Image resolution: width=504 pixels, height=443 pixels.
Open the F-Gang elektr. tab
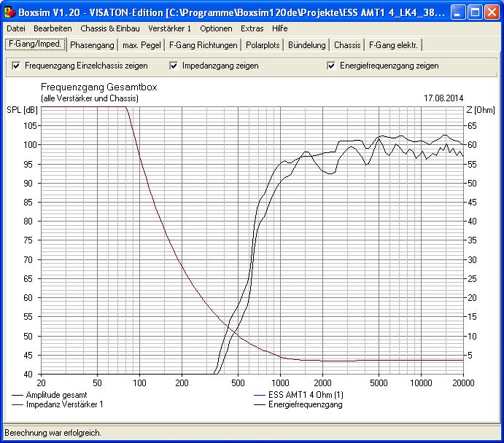pos(393,45)
